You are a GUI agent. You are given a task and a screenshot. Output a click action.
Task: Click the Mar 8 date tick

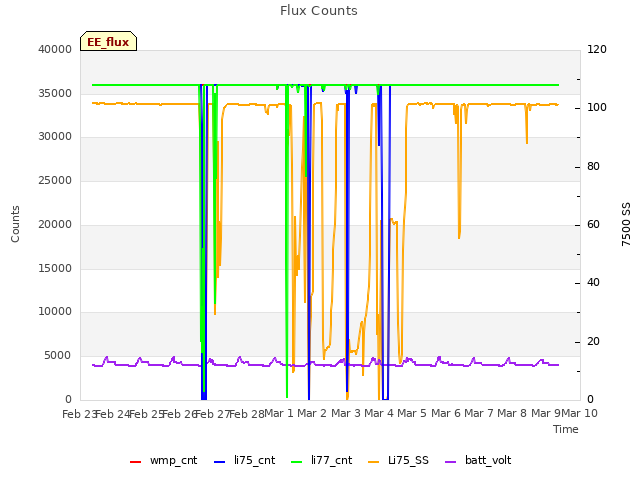(512, 413)
